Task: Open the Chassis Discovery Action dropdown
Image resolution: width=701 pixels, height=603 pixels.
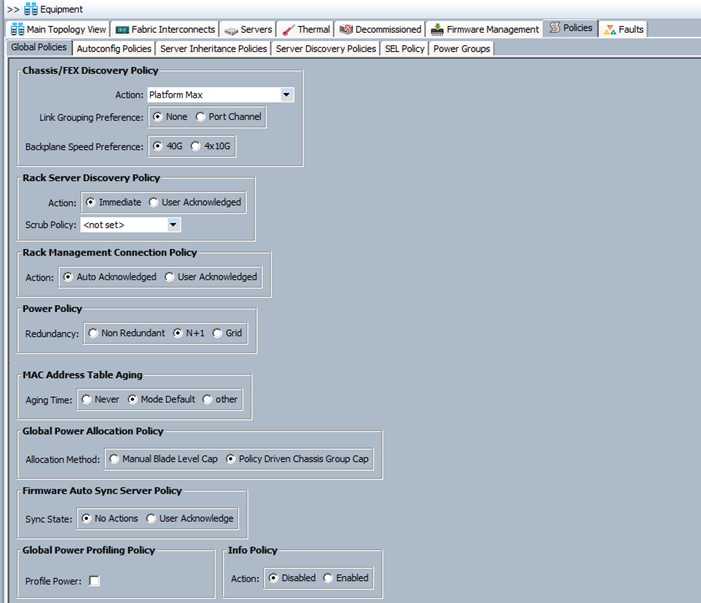Action: (287, 95)
